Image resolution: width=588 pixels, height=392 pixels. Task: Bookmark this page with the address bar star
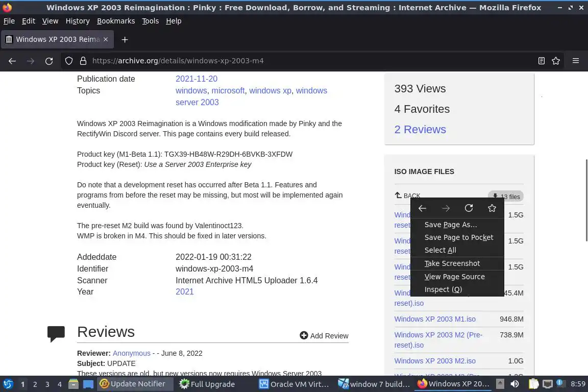click(x=556, y=61)
